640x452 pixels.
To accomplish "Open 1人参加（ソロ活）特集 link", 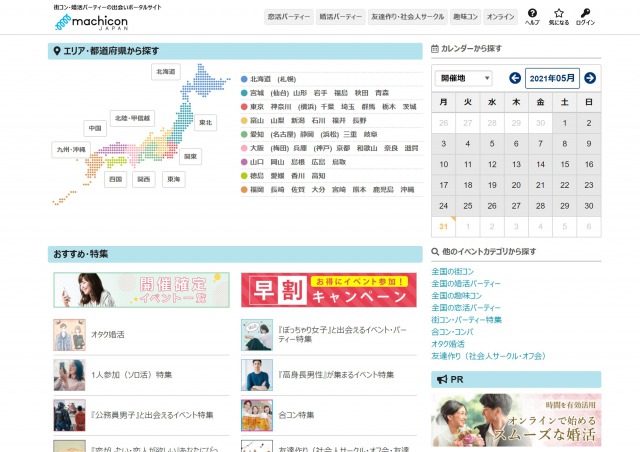I will (131, 375).
